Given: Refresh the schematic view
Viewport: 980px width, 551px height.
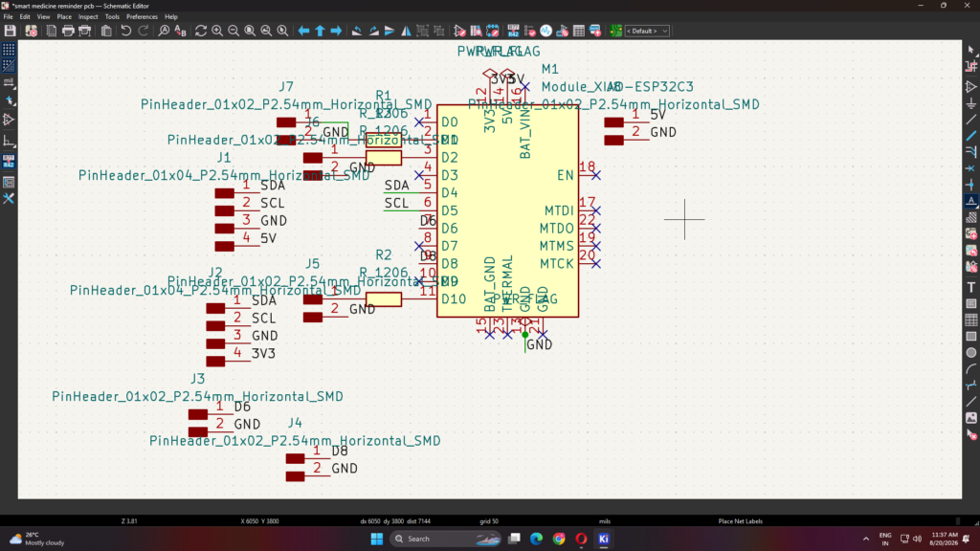Looking at the screenshot, I should (201, 31).
